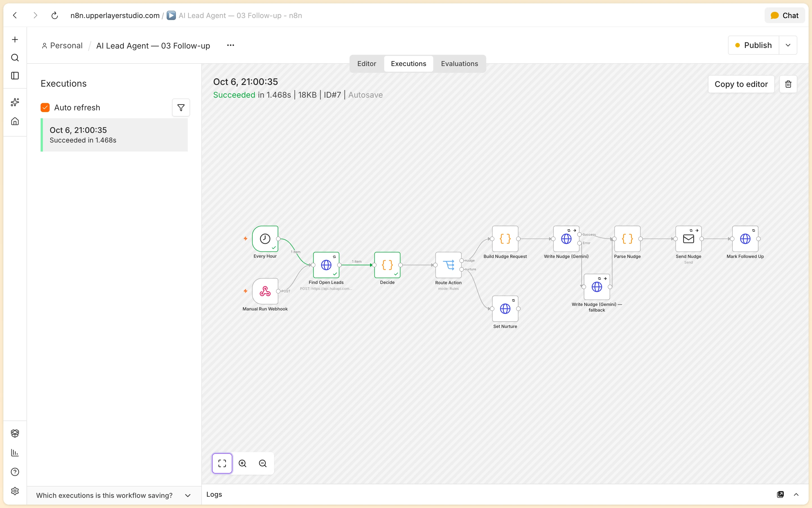Select the Send Nudge email node
Image resolution: width=812 pixels, height=508 pixels.
(x=689, y=239)
